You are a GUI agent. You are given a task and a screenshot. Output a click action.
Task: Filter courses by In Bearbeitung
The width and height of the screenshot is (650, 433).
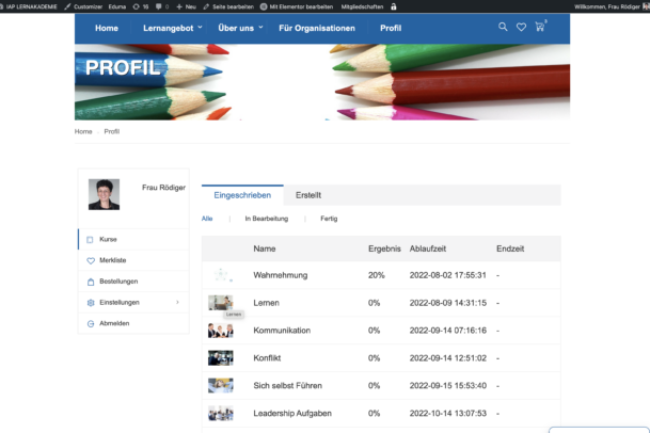pyautogui.click(x=266, y=218)
